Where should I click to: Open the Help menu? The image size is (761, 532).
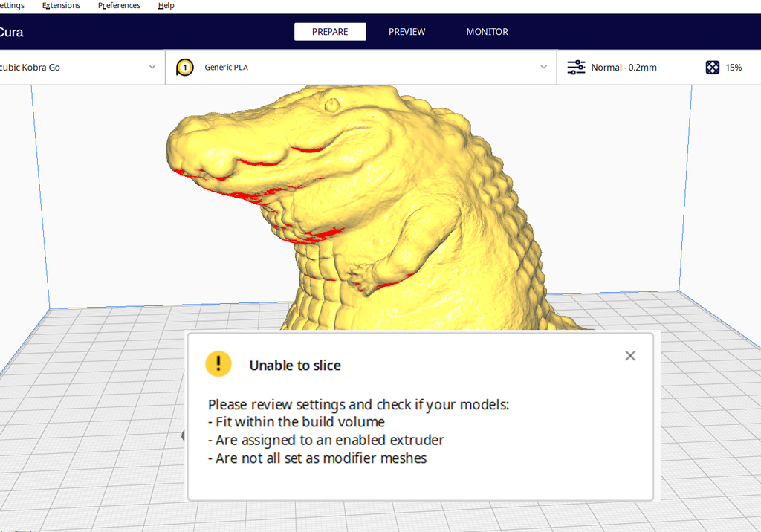[166, 5]
